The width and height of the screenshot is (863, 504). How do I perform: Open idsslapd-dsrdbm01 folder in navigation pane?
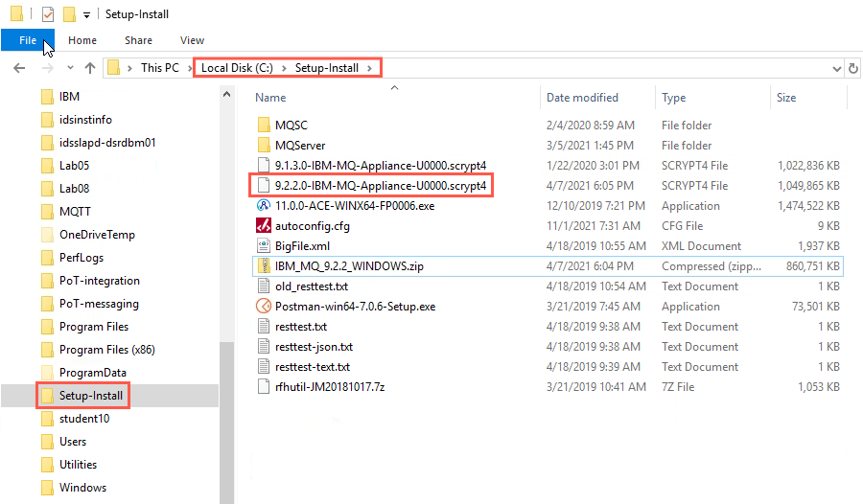99,143
